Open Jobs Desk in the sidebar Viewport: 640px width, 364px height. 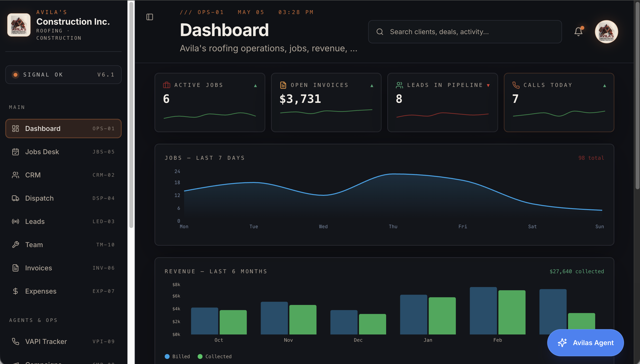pyautogui.click(x=63, y=152)
